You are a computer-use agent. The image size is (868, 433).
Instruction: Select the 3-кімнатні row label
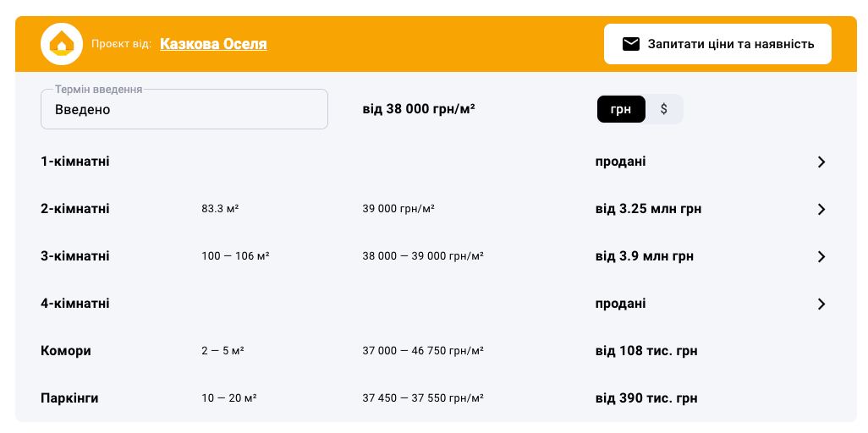(75, 256)
